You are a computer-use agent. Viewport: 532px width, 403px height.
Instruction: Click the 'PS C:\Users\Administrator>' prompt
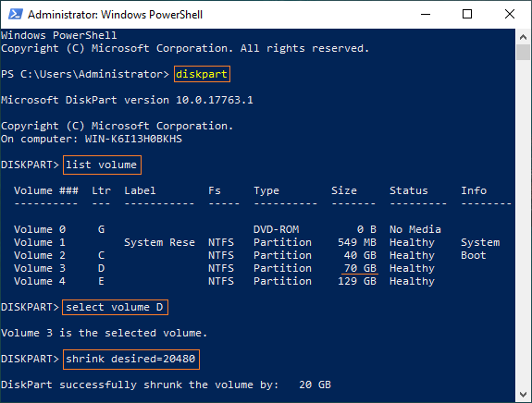pyautogui.click(x=85, y=74)
